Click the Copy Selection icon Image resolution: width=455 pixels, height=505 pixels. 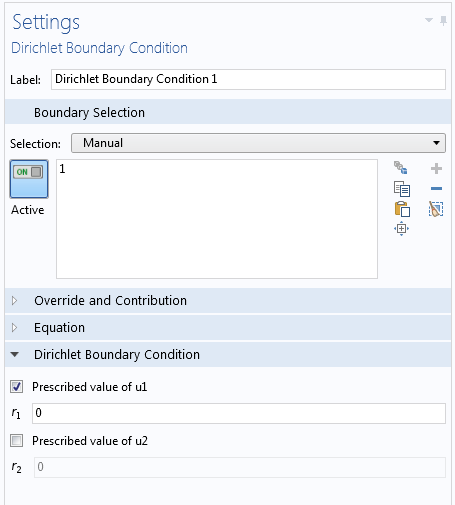tap(402, 189)
